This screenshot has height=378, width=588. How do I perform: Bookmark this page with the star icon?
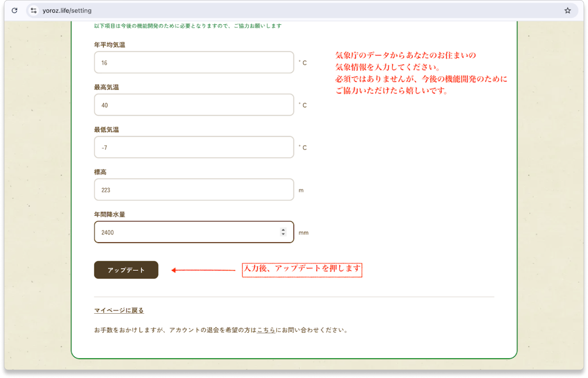coord(567,11)
